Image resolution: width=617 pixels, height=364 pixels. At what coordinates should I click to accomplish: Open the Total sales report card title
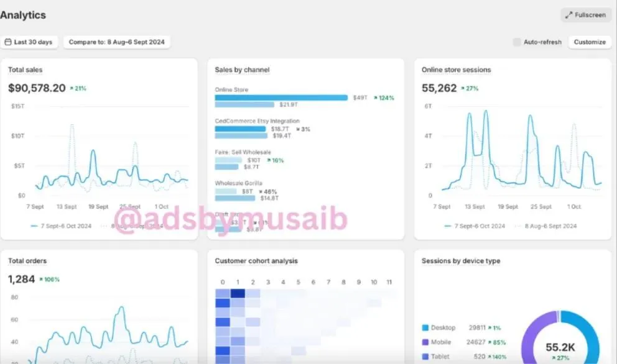(x=25, y=70)
